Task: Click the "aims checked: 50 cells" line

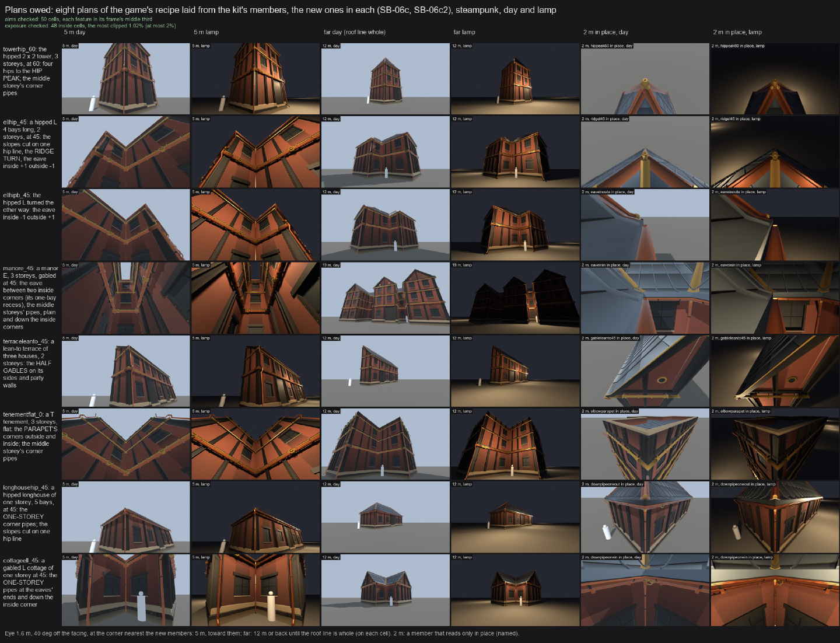Action: [79, 19]
